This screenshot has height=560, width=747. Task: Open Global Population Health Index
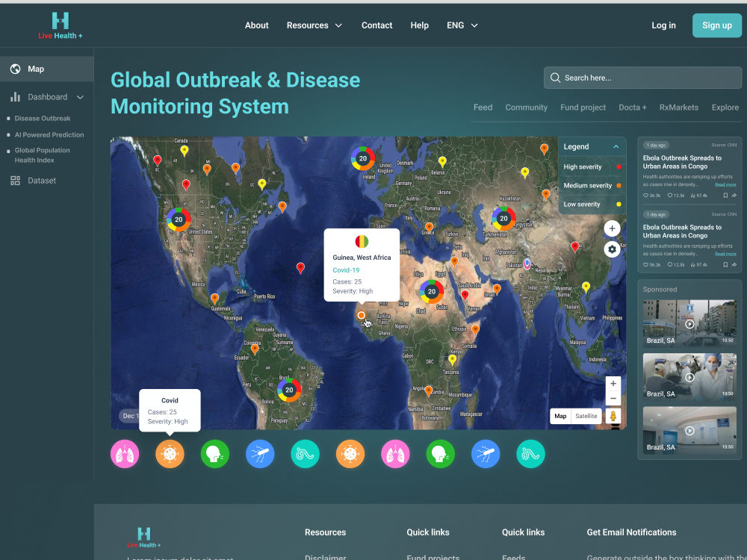pos(42,155)
